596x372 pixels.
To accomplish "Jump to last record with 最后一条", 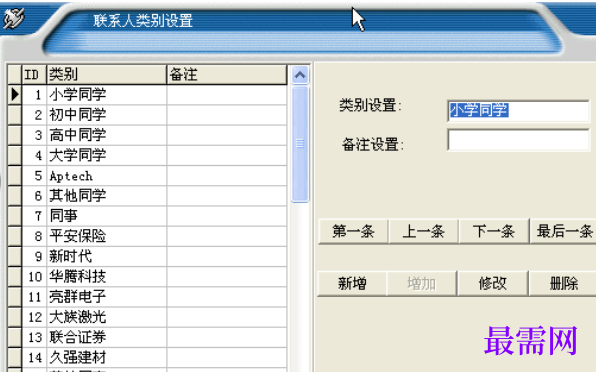I will click(564, 231).
